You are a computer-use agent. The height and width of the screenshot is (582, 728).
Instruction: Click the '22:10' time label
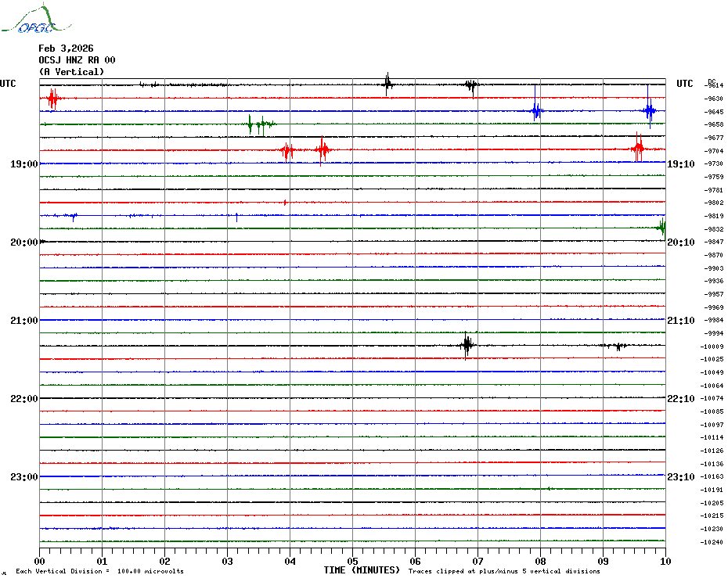[x=681, y=399]
